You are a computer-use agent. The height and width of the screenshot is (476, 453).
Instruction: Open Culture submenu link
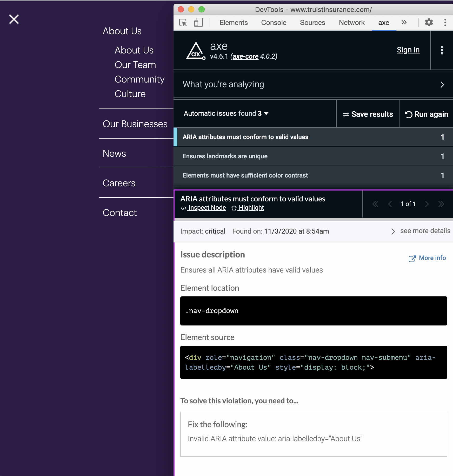[130, 94]
